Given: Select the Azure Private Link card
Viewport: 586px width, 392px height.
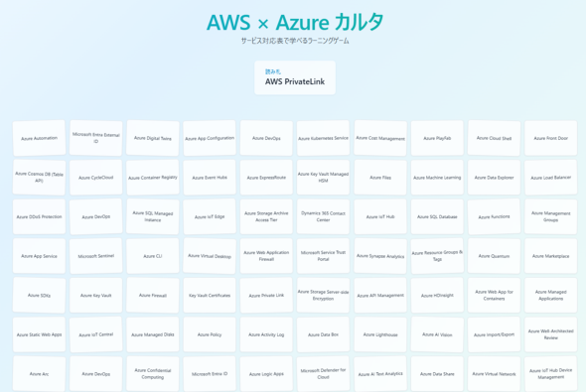Looking at the screenshot, I should pyautogui.click(x=266, y=296).
